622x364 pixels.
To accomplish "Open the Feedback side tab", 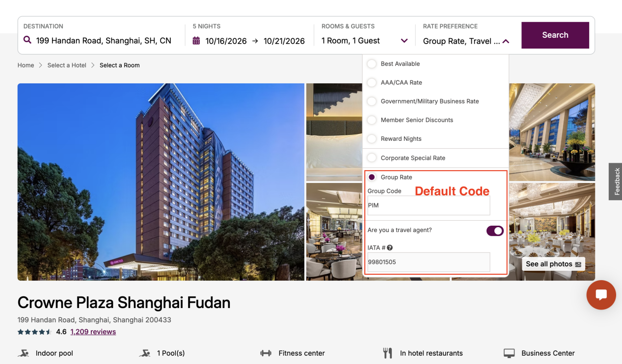I will pyautogui.click(x=616, y=182).
